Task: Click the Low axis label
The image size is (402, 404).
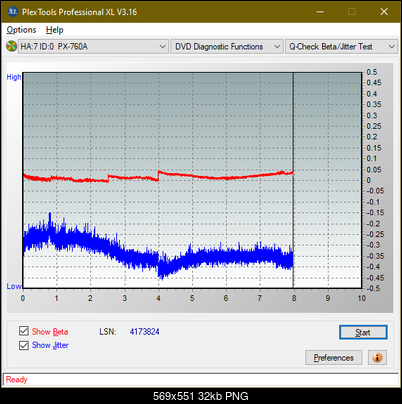Action: [14, 286]
